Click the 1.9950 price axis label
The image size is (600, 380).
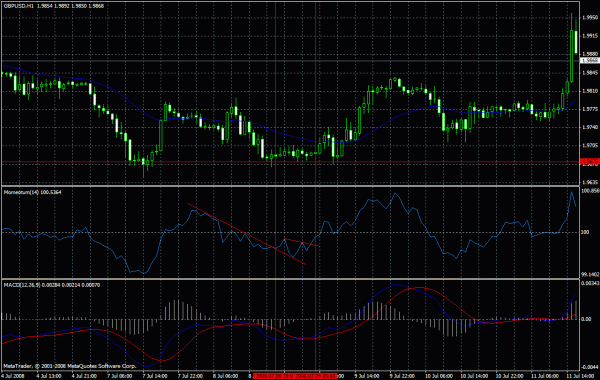[590, 18]
